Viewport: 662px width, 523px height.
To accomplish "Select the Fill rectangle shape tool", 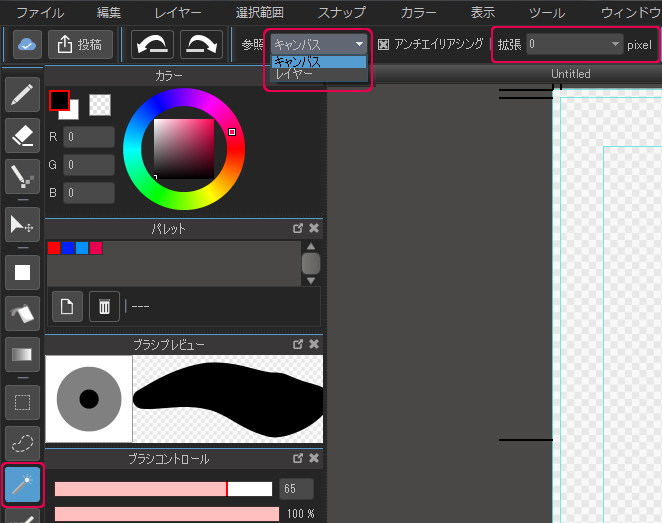I will tap(22, 272).
